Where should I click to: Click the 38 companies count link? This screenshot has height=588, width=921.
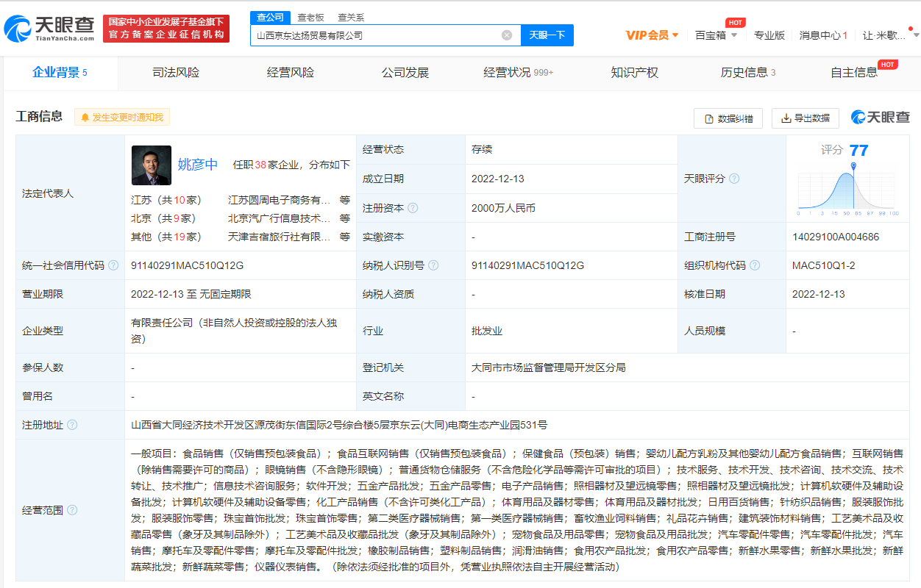click(x=260, y=165)
